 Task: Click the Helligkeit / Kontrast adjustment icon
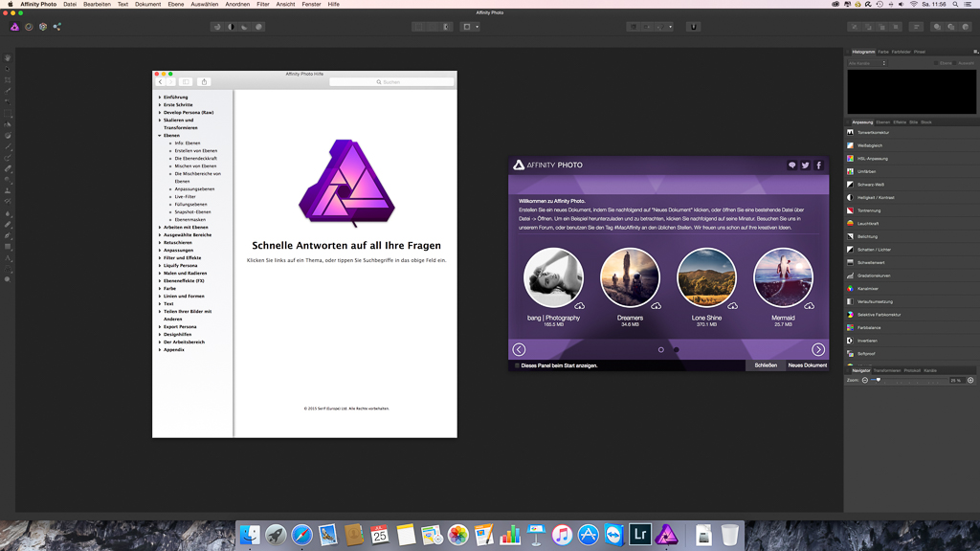[x=850, y=197]
